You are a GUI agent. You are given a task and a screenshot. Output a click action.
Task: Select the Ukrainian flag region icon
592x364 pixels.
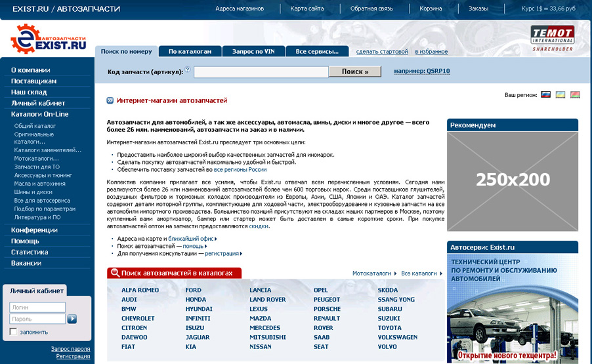(560, 95)
